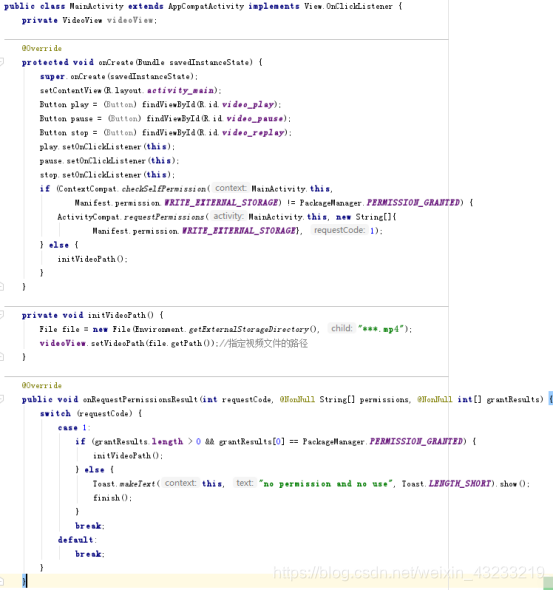
Task: Click the finish() call
Action: tap(112, 498)
